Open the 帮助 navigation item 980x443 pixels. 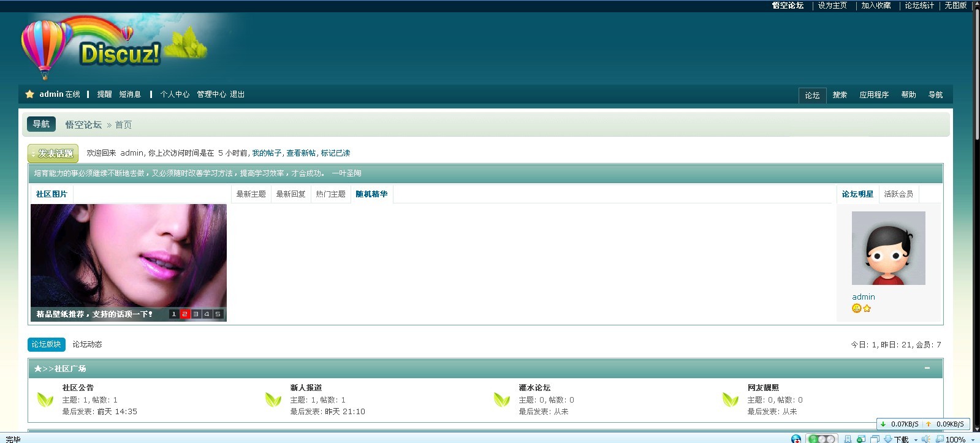[908, 95]
